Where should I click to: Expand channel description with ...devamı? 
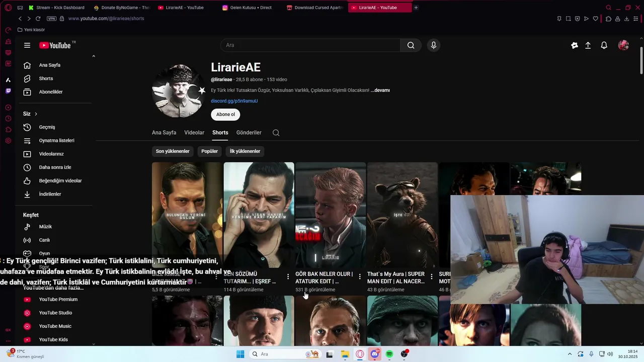click(380, 90)
